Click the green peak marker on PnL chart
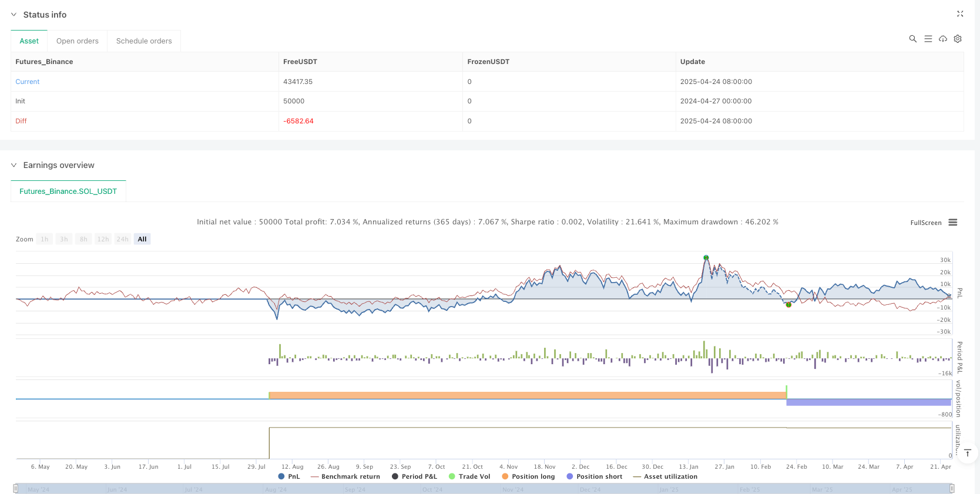The height and width of the screenshot is (494, 980). point(706,257)
